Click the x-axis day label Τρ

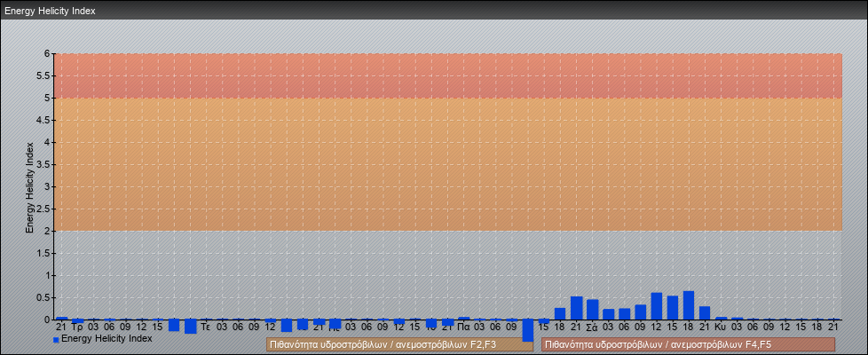click(77, 327)
